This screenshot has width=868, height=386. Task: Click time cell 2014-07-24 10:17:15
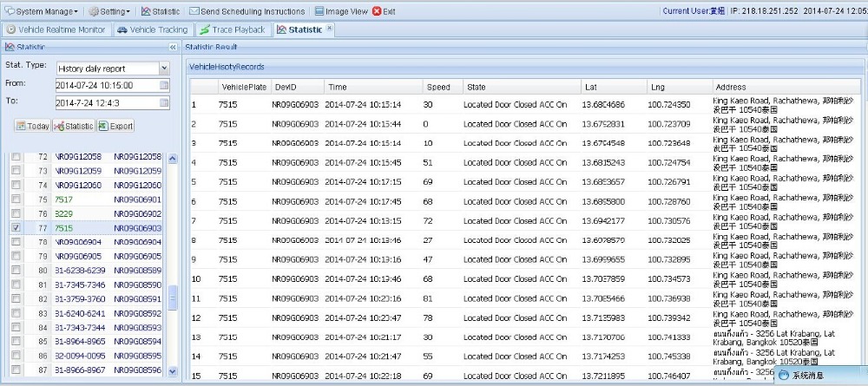(x=363, y=182)
